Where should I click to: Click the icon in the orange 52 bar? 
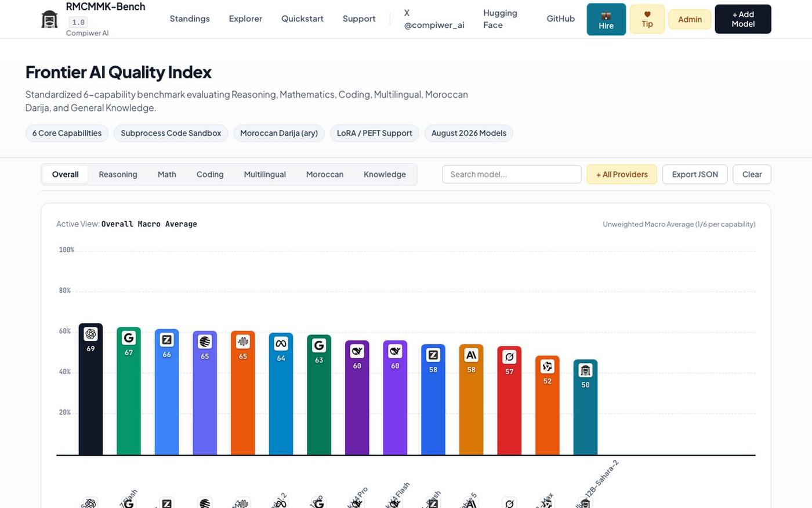548,366
